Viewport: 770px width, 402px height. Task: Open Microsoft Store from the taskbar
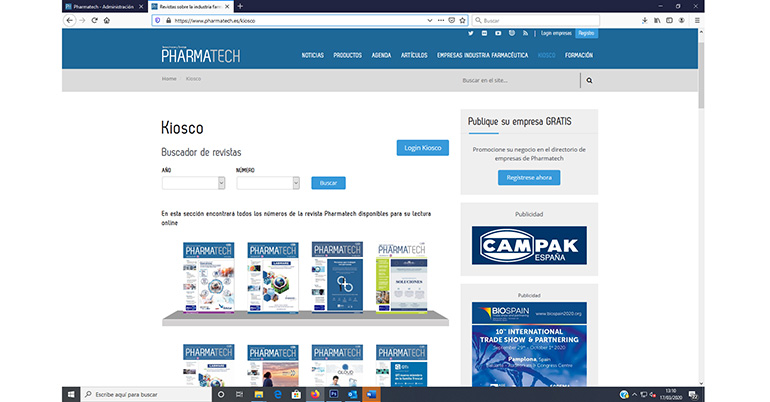(x=296, y=394)
